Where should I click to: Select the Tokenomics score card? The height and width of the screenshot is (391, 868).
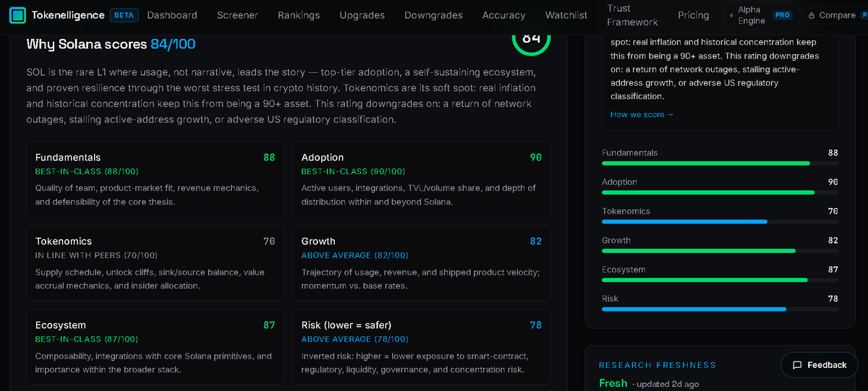[x=155, y=263]
